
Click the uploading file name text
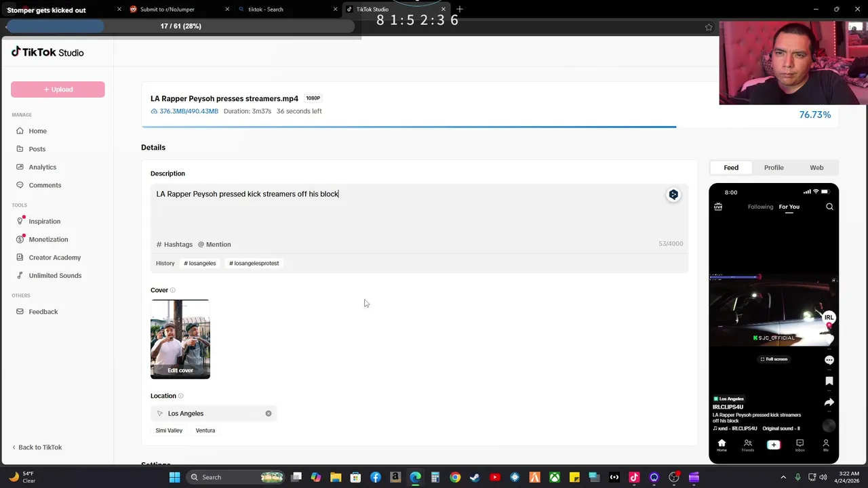pyautogui.click(x=224, y=98)
